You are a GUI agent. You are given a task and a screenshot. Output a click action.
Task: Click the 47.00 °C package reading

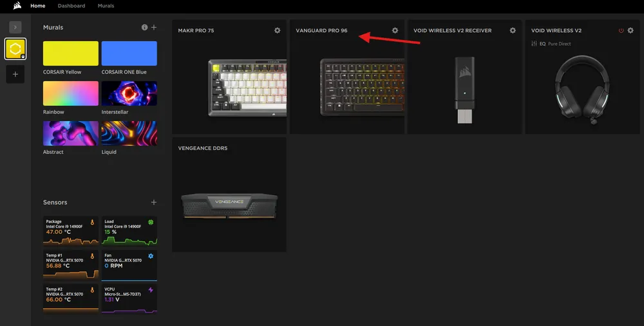59,232
